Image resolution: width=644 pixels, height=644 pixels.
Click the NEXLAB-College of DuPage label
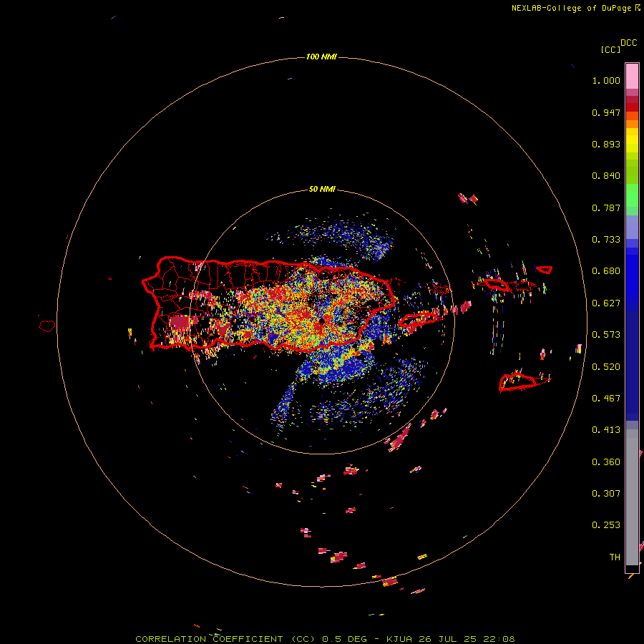tap(571, 8)
